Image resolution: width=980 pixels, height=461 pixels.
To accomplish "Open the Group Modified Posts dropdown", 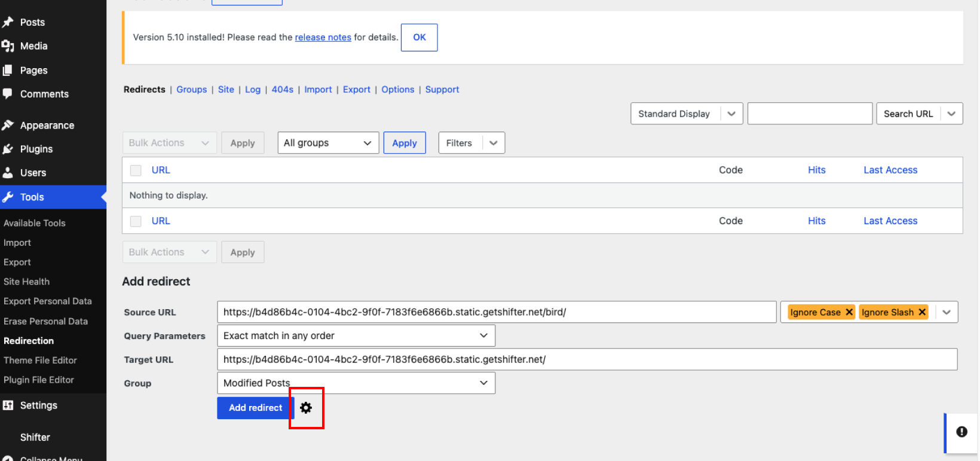I will (356, 383).
